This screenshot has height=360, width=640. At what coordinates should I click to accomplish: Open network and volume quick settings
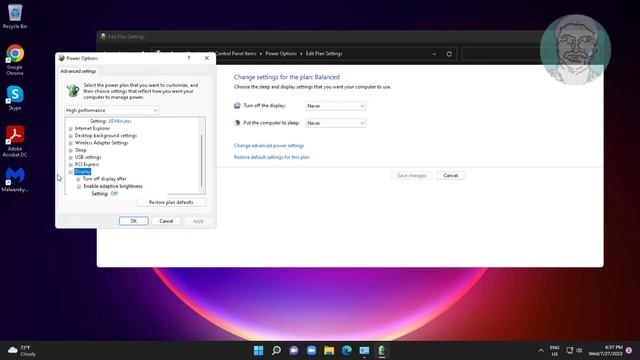(574, 351)
